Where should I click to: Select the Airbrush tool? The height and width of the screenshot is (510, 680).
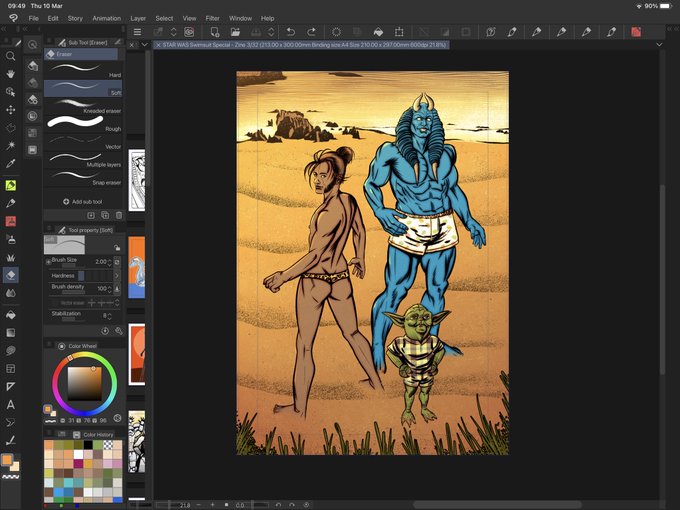10,239
